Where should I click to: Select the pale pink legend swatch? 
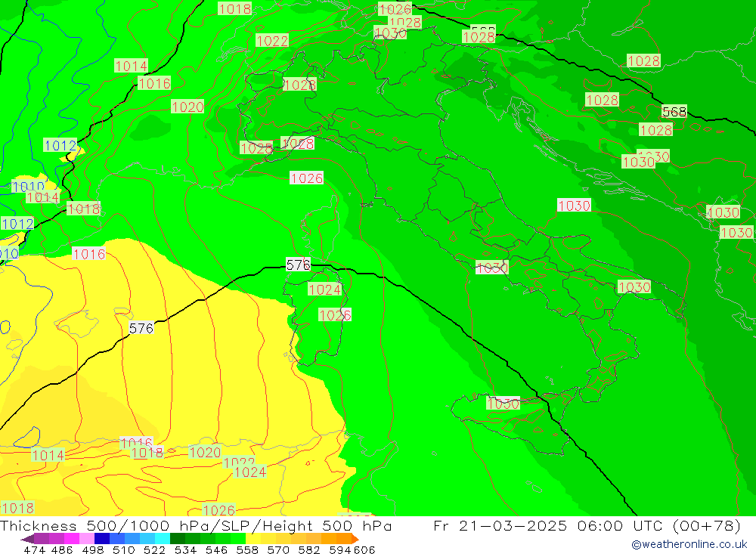pos(87,539)
